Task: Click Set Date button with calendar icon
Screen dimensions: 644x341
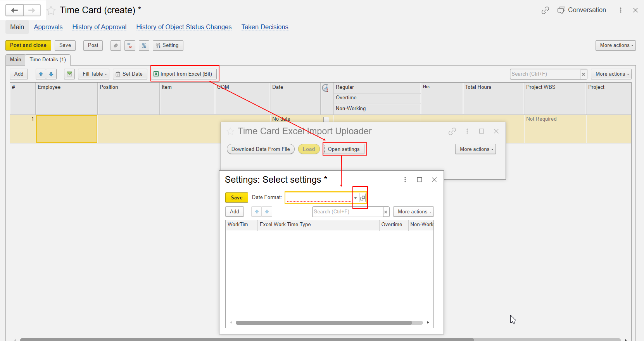Action: [130, 74]
